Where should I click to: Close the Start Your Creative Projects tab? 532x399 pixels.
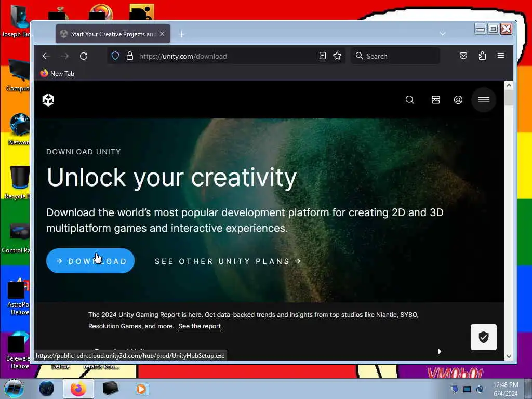point(162,34)
